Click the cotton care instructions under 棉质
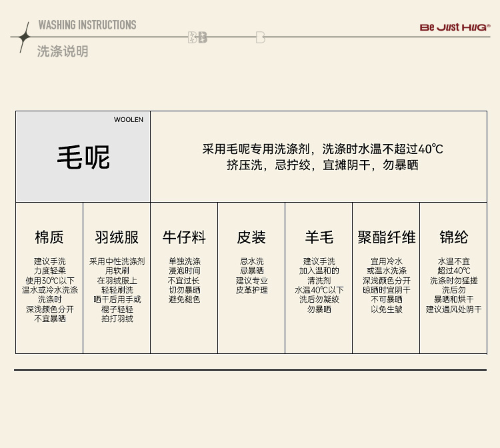500x448 pixels. [x=49, y=290]
